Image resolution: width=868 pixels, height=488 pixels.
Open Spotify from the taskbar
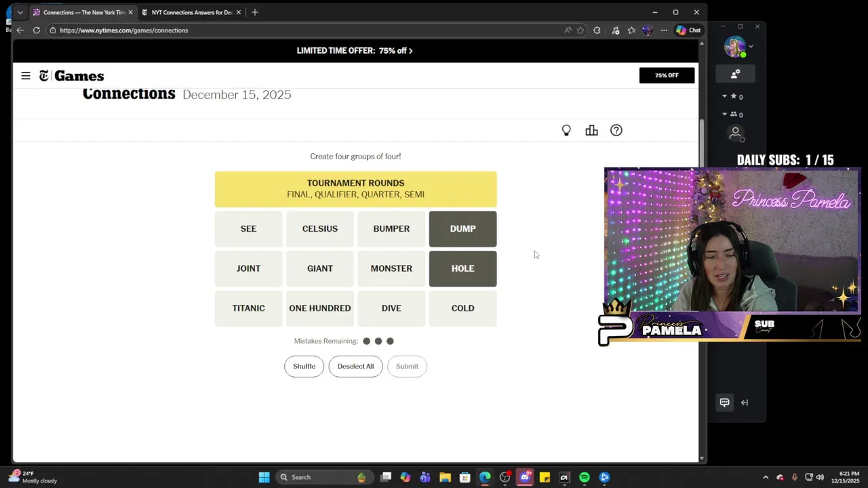[x=585, y=477]
